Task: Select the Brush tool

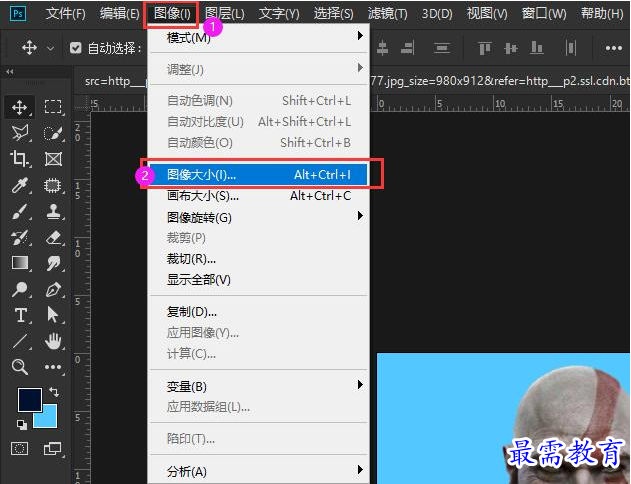Action: [x=19, y=211]
